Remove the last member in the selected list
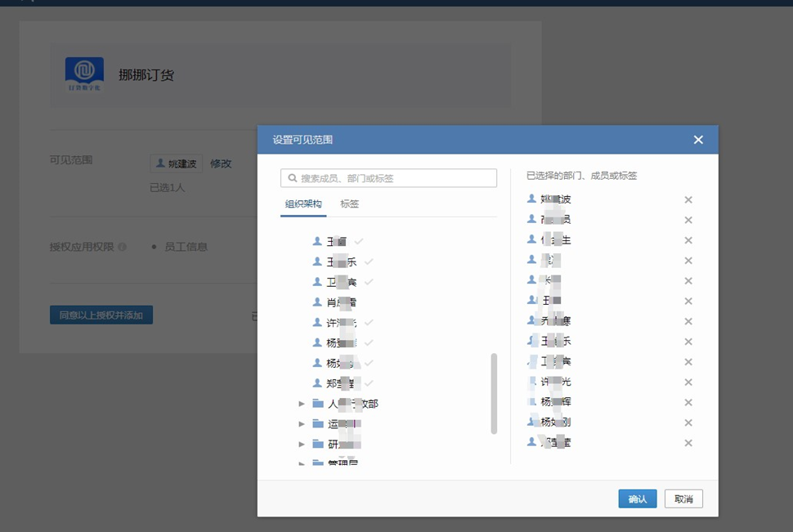The image size is (793, 532). 688,443
